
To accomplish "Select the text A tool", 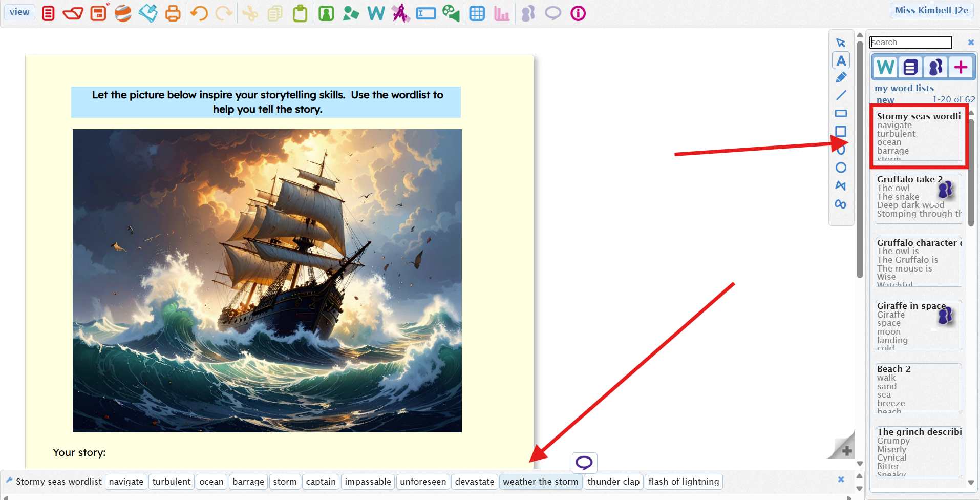I will coord(841,60).
